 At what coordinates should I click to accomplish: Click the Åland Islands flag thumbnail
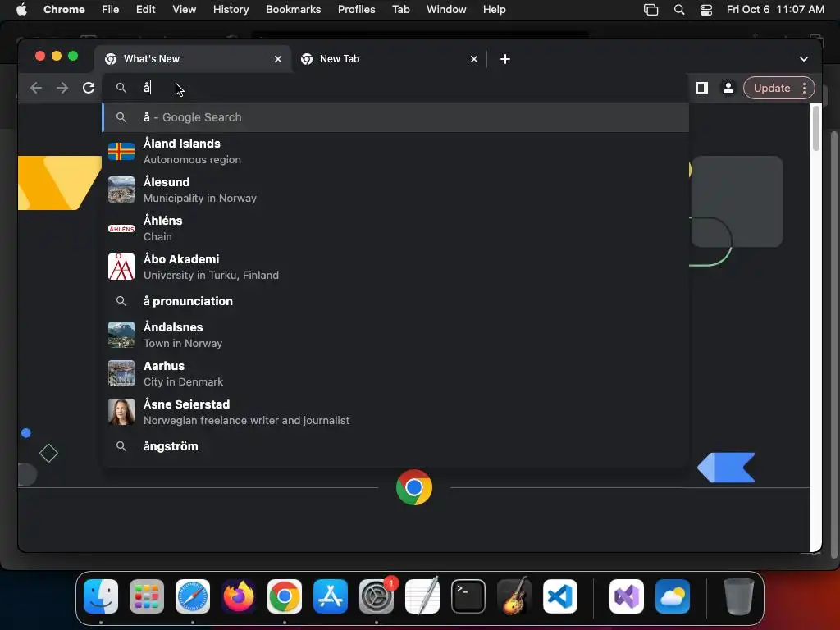pos(121,152)
